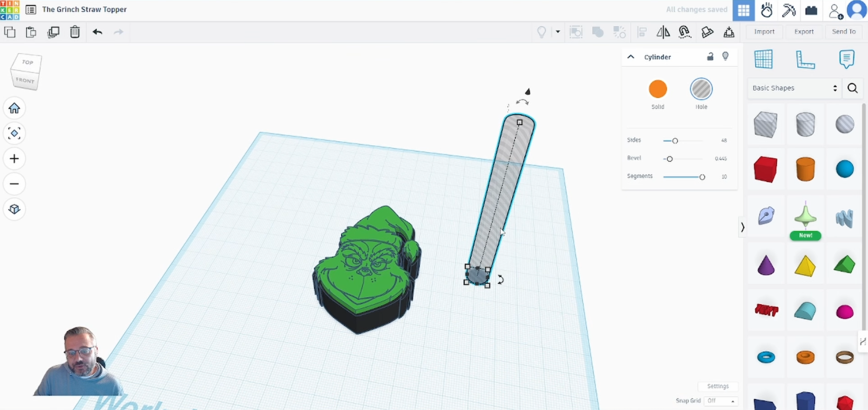Zoom in with the plus button
This screenshot has width=868, height=410.
coord(14,159)
